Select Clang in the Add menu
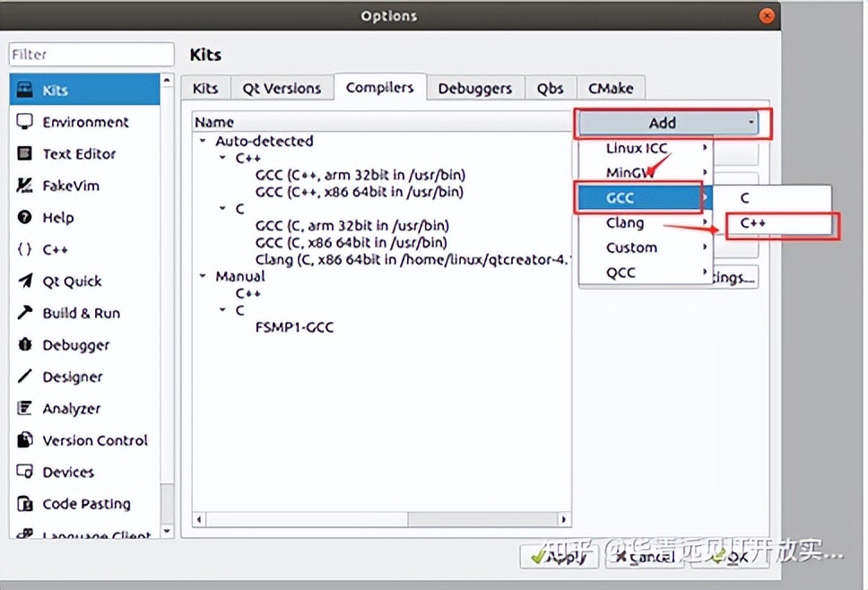This screenshot has height=590, width=868. 625,223
